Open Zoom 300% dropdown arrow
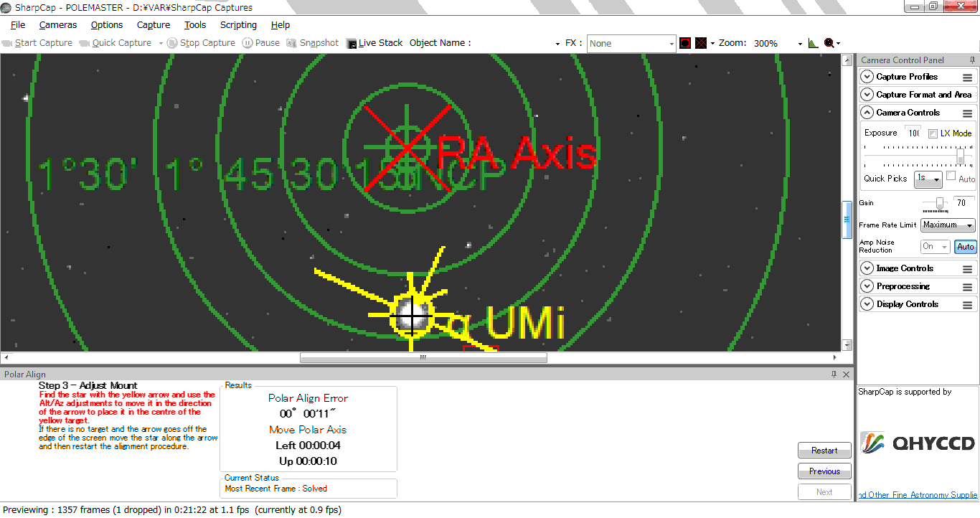 [x=800, y=44]
